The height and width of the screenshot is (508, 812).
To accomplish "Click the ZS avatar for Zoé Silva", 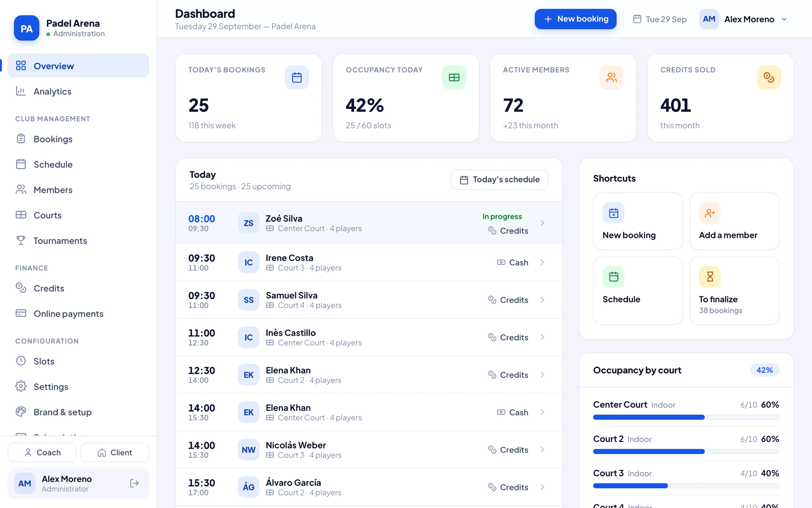I will [x=249, y=223].
